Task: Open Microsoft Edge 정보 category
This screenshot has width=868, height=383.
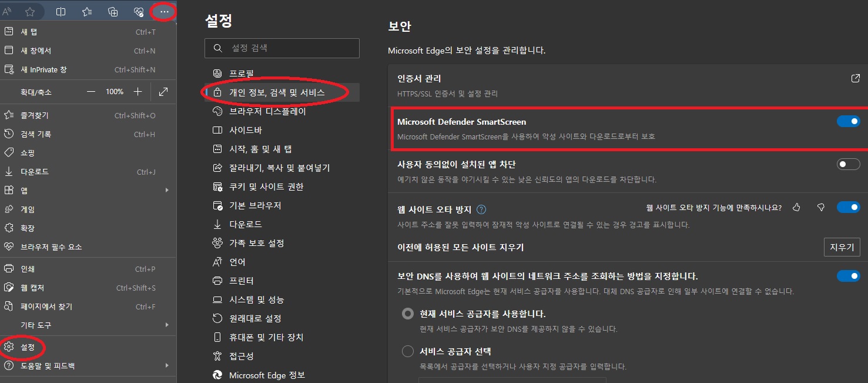Action: pos(282,375)
